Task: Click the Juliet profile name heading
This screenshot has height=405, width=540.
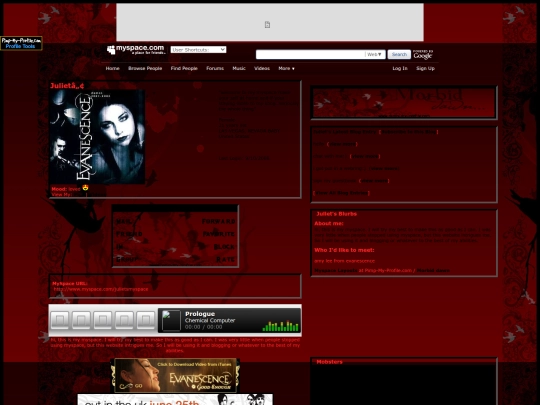Action: click(67, 85)
